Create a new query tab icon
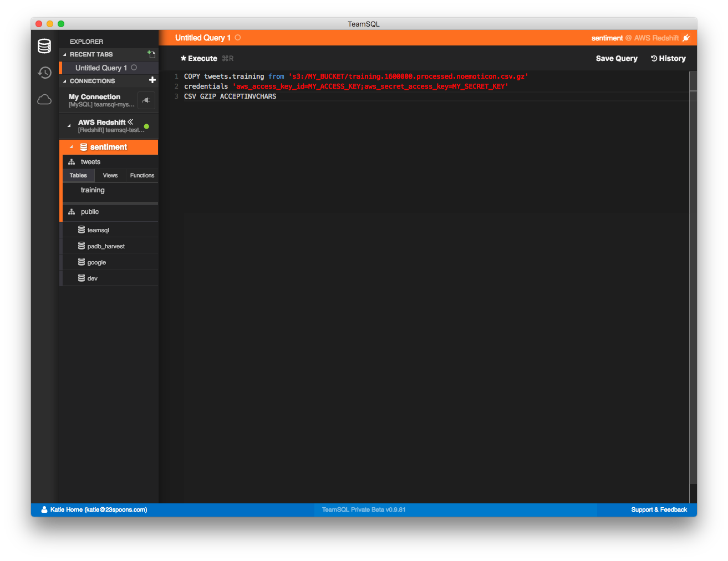The image size is (728, 561). tap(151, 54)
